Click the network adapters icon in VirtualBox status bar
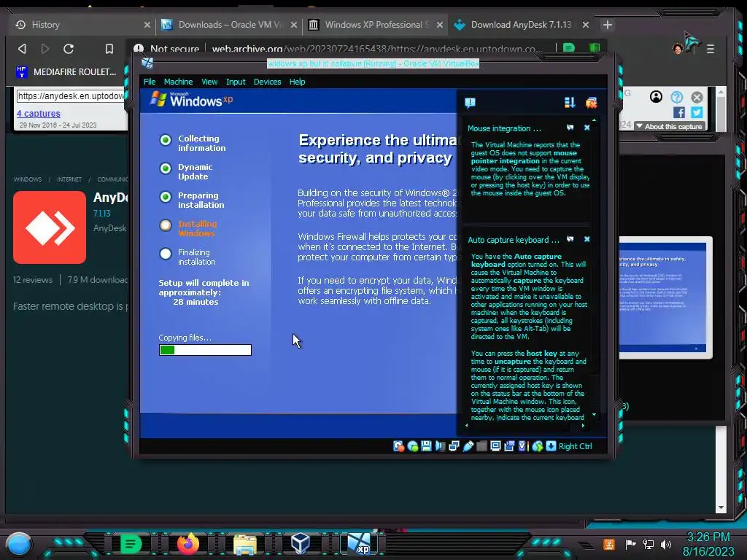 click(x=454, y=446)
